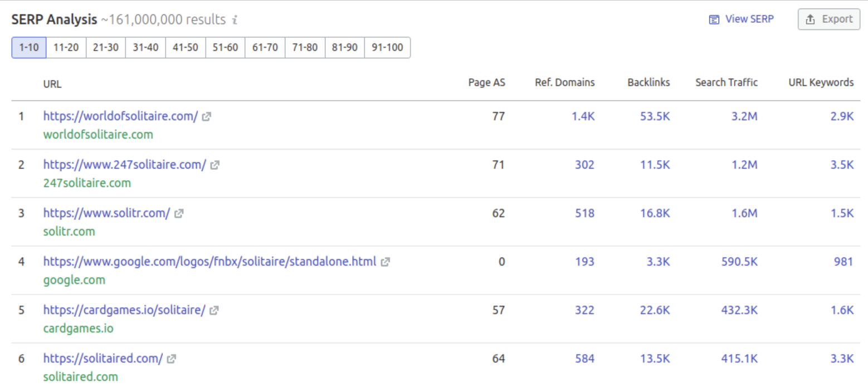
Task: Open the https://www.solitr.com/ URL link
Action: [106, 213]
